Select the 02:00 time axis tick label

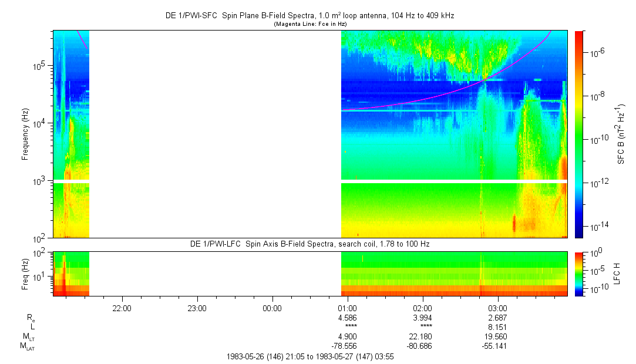click(x=422, y=308)
